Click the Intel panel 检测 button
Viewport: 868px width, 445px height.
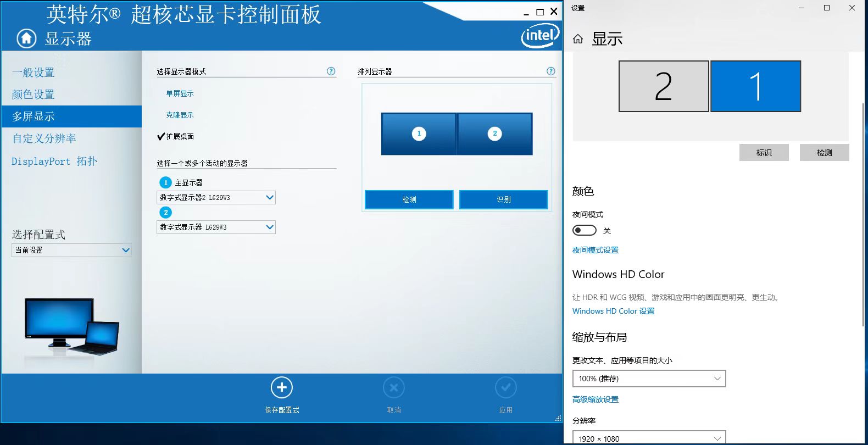[x=409, y=199]
